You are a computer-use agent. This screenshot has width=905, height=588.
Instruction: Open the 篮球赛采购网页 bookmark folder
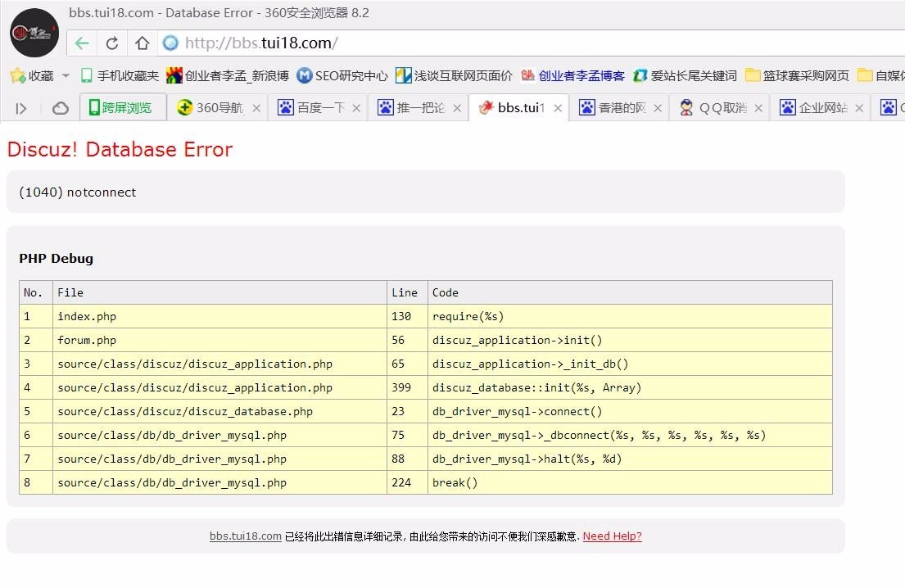coord(797,75)
